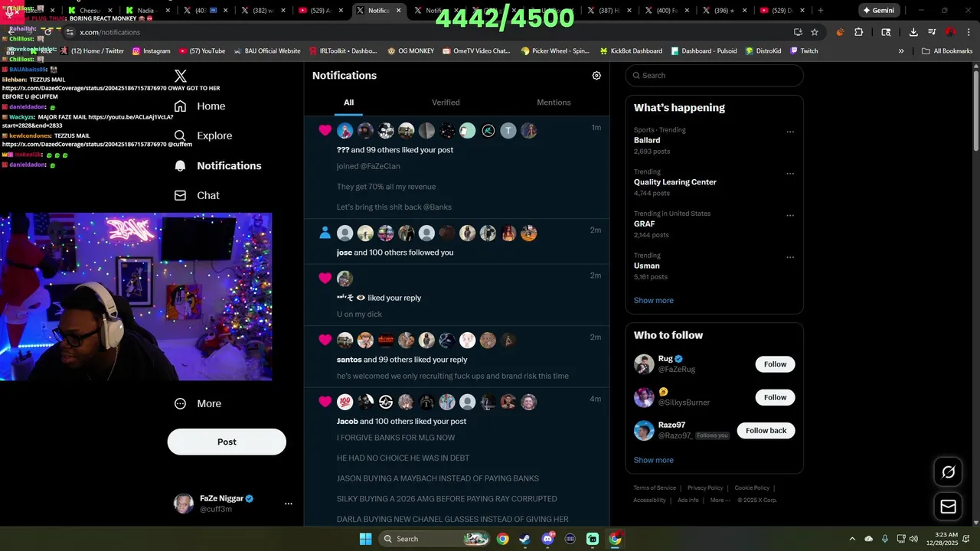Viewport: 980px width, 551px height.
Task: Switch to the Verified notifications tab
Action: 446,103
